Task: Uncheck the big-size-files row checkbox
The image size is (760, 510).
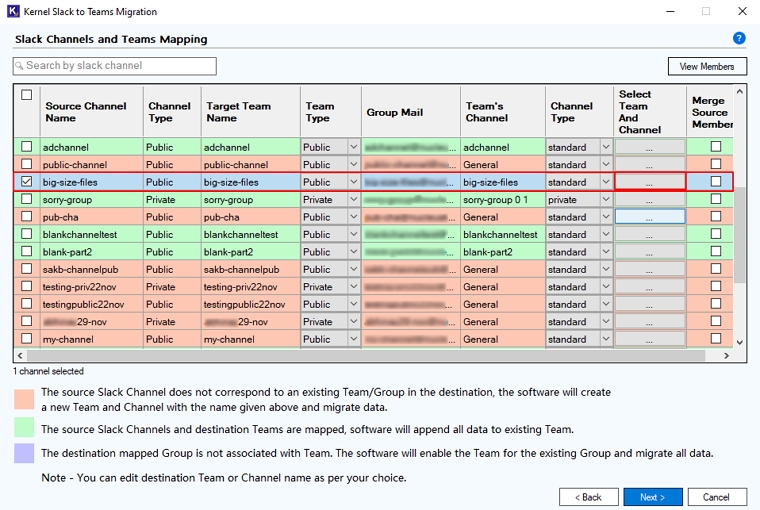Action: coord(27,181)
